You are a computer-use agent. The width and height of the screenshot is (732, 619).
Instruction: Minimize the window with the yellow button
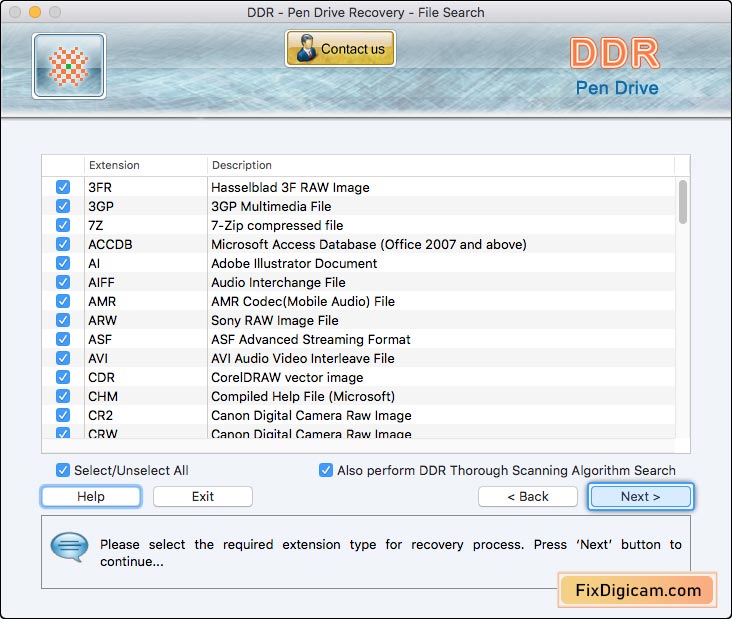[x=35, y=12]
